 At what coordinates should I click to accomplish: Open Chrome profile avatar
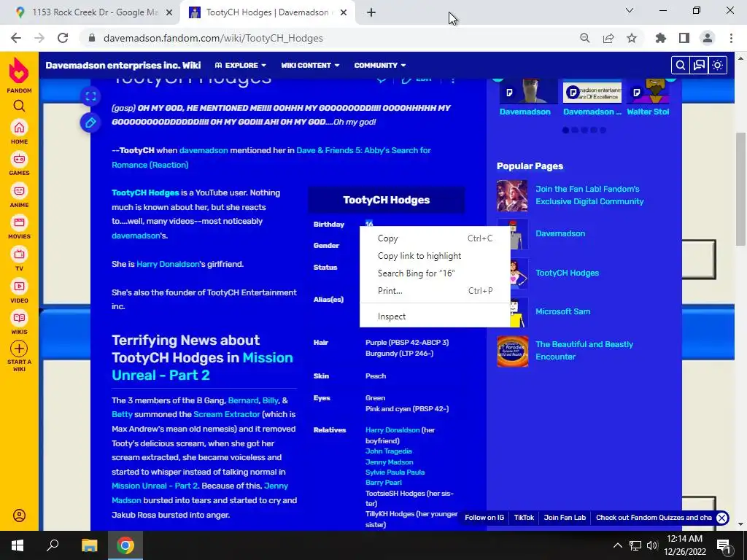coord(708,38)
